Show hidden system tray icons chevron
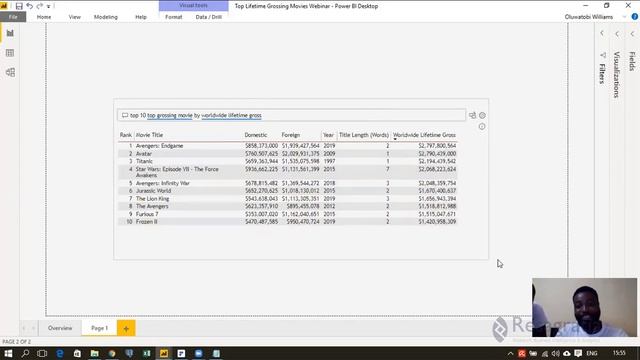 click(x=510, y=353)
